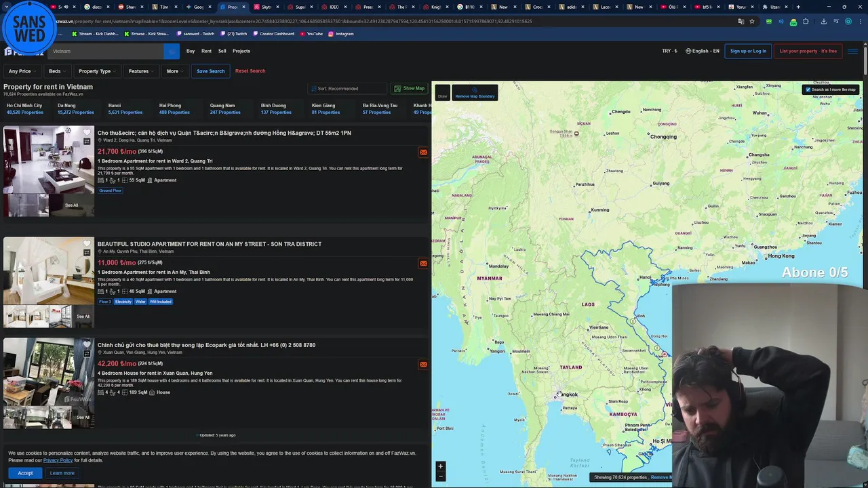
Task: Click the Show Map button
Action: tap(410, 88)
